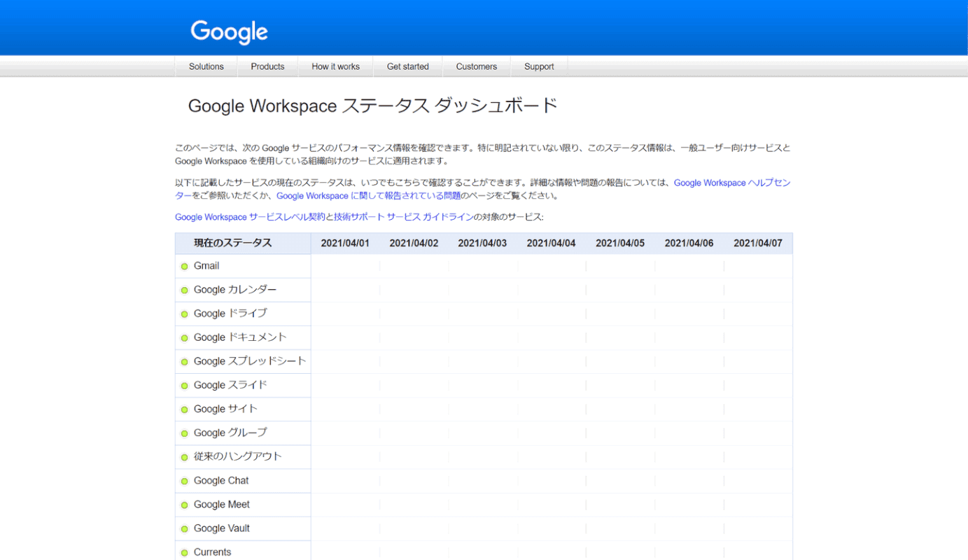Open the Google Workspace ヘルプセンター link
The height and width of the screenshot is (560, 968).
[x=732, y=183]
